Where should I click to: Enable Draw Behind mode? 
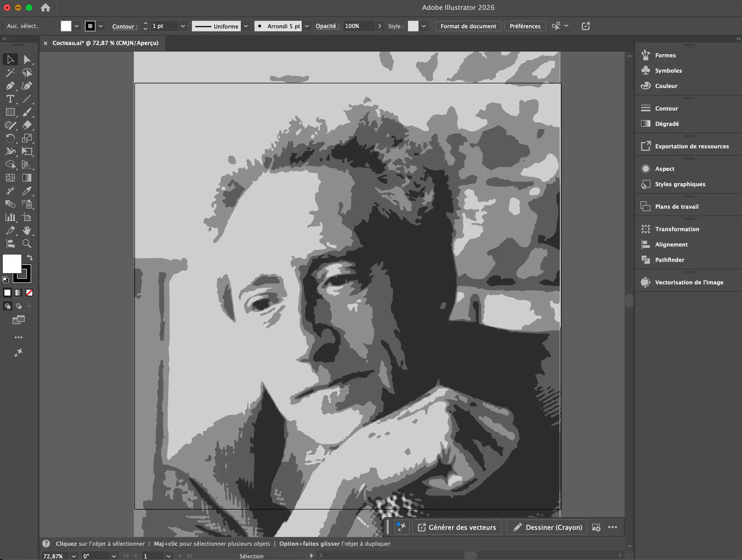(18, 306)
